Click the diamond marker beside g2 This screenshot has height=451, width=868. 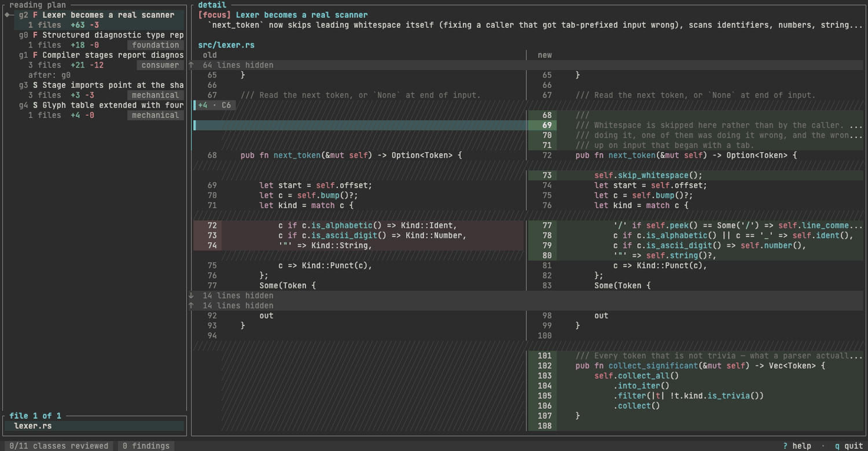8,15
